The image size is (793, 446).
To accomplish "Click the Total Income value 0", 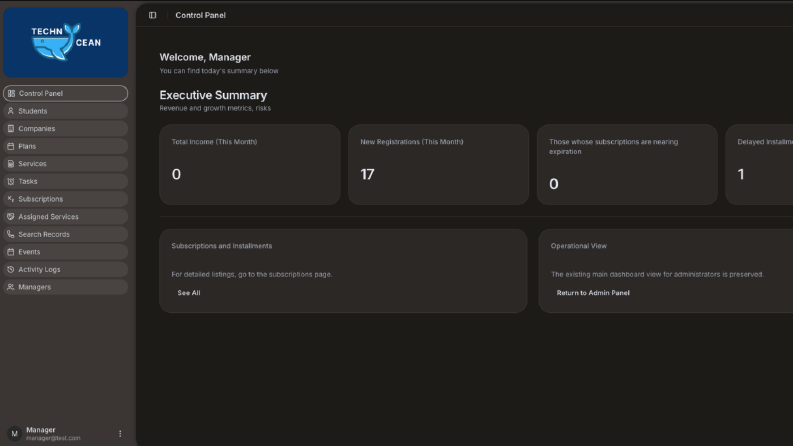I will pyautogui.click(x=176, y=174).
